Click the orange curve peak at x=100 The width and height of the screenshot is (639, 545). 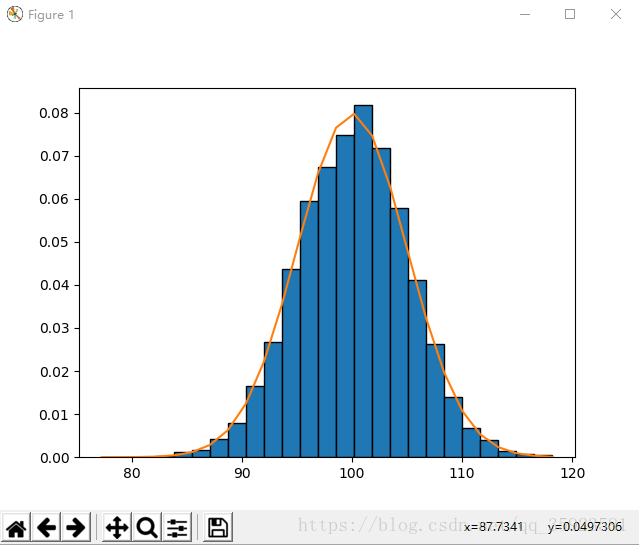coord(354,114)
